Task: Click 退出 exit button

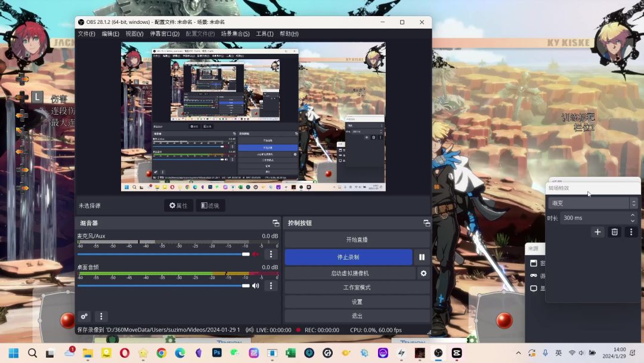Action: (357, 316)
